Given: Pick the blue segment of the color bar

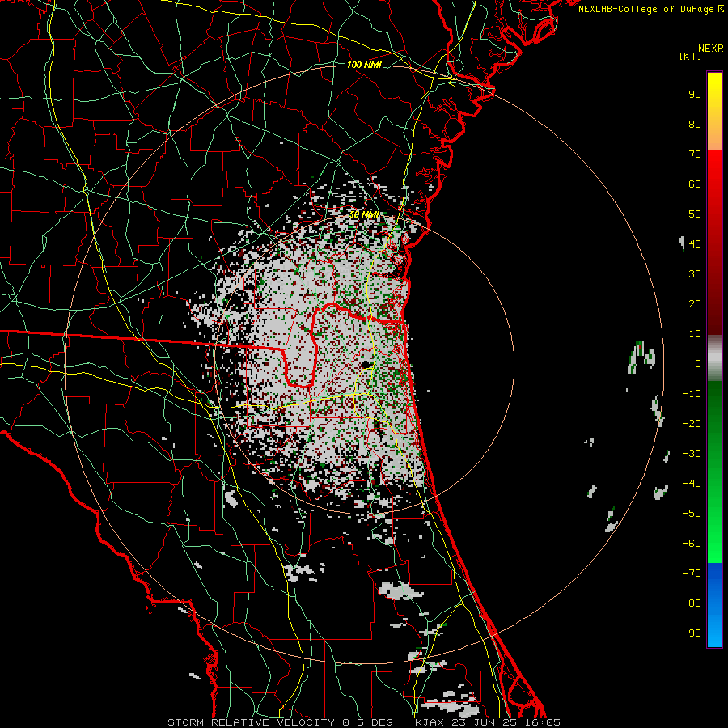Looking at the screenshot, I should (714, 605).
